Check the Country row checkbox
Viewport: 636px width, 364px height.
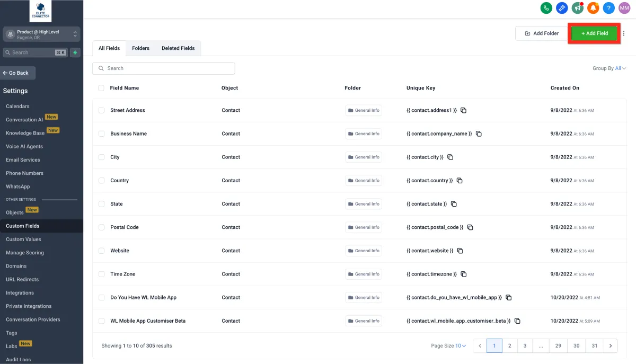[x=101, y=181]
